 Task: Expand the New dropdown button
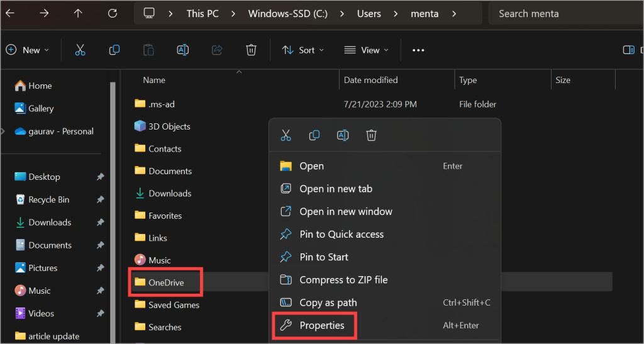point(28,50)
